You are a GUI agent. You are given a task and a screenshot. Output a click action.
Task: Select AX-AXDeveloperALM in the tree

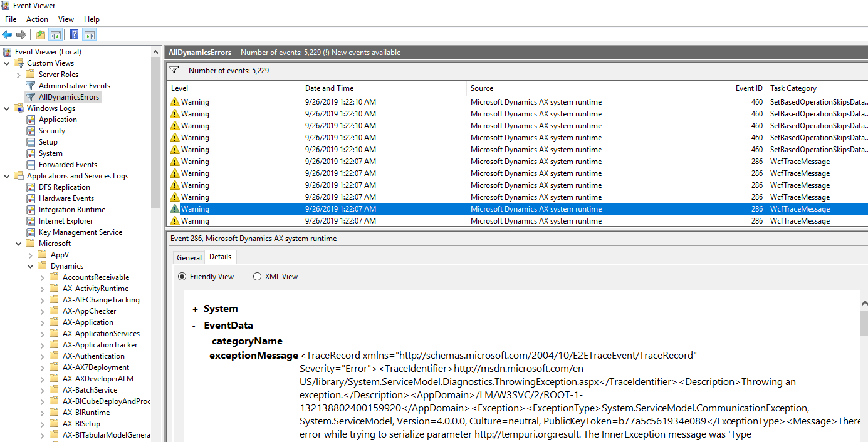98,379
